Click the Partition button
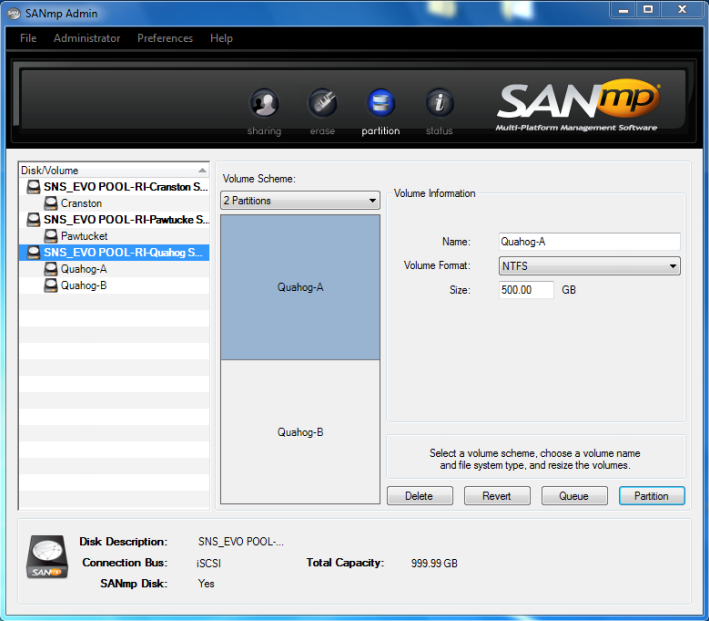The height and width of the screenshot is (621, 709). click(x=652, y=496)
